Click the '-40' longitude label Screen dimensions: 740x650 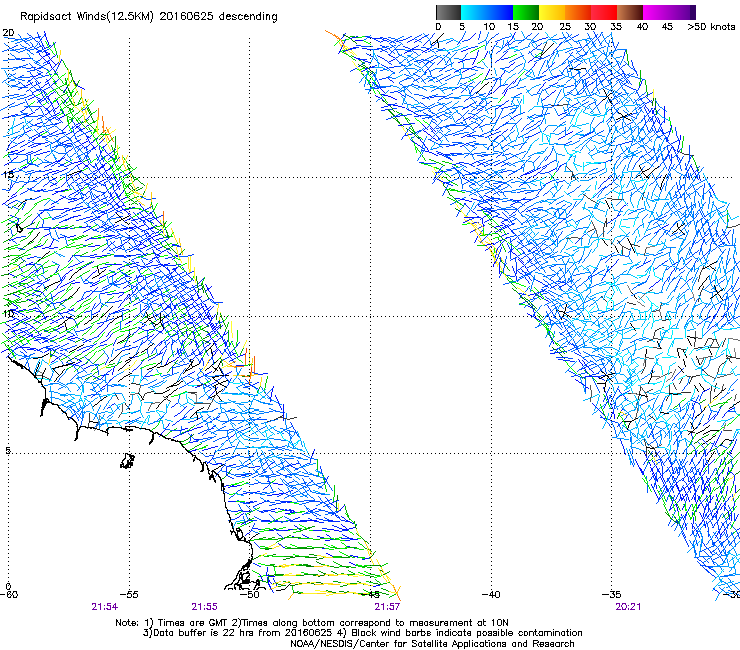click(491, 594)
